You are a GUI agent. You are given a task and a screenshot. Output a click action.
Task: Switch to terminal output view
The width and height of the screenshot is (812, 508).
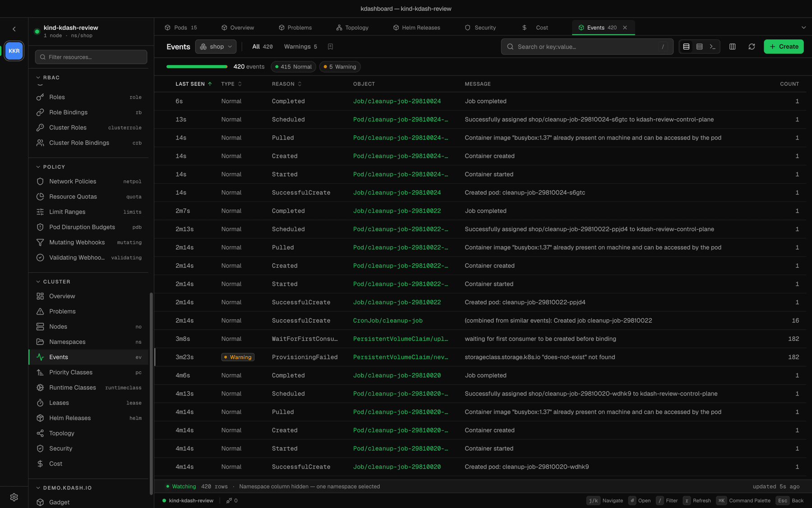click(x=713, y=47)
